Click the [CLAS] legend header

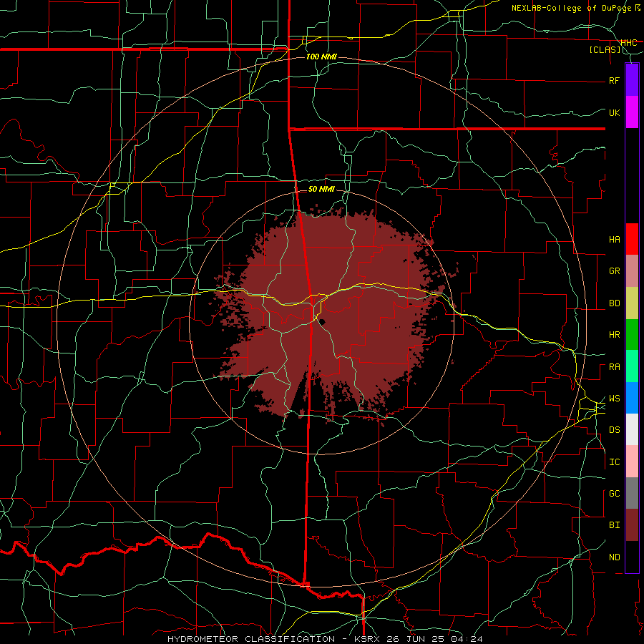coord(605,49)
